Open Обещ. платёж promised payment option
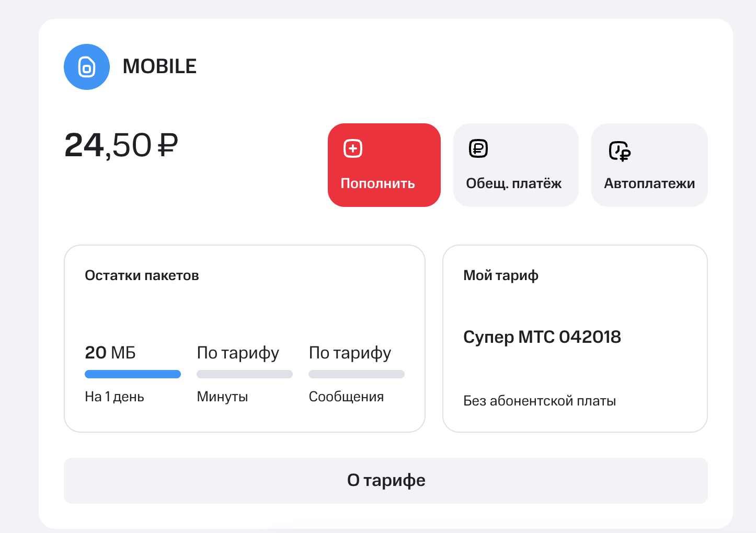Viewport: 756px width, 533px height. pos(516,165)
